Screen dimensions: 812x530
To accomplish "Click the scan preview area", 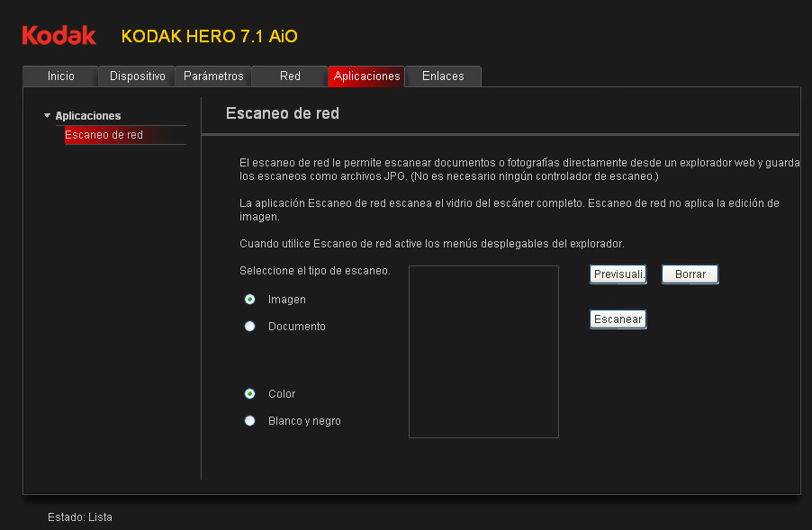I will (x=483, y=352).
